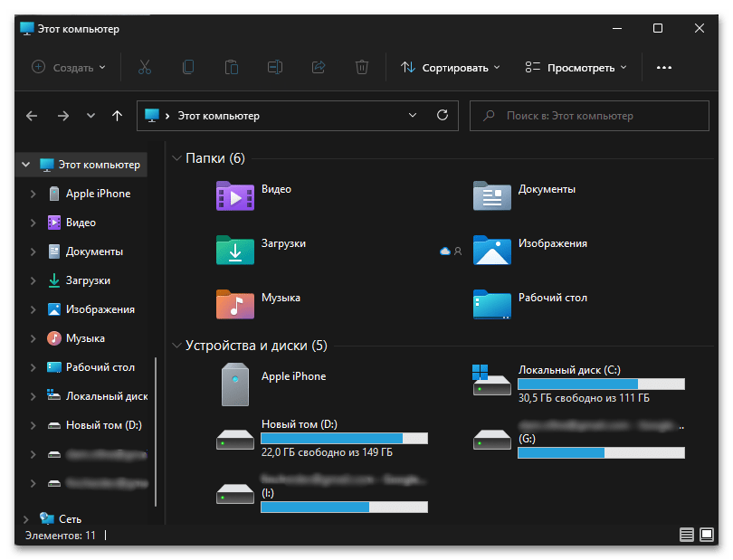Expand Изображения node in sidebar

(x=33, y=309)
